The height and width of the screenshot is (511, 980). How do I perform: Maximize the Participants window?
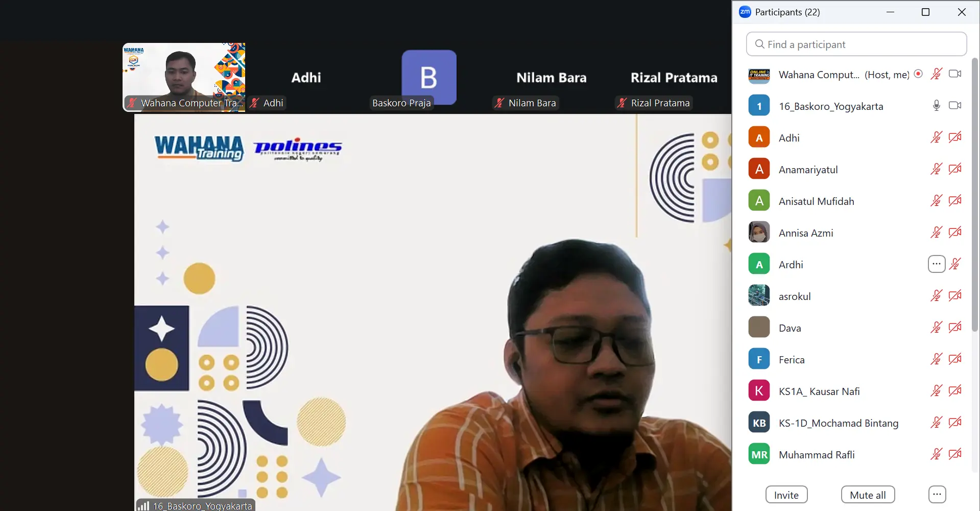tap(925, 12)
